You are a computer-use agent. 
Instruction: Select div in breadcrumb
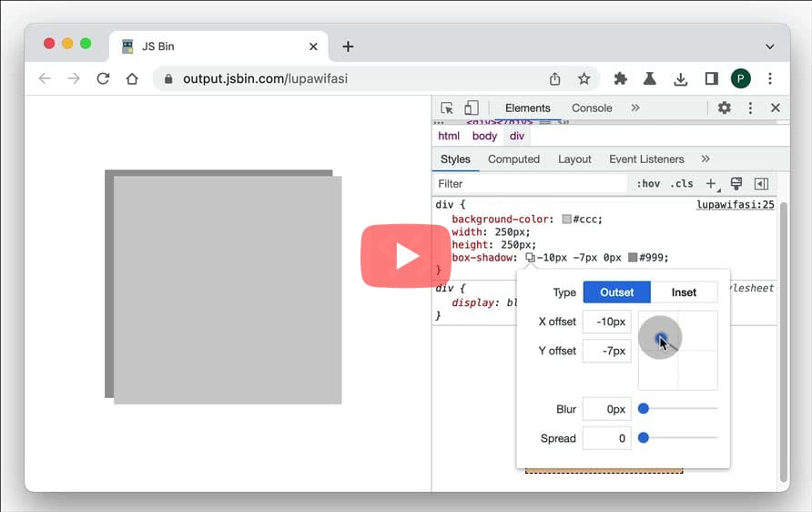click(x=517, y=136)
